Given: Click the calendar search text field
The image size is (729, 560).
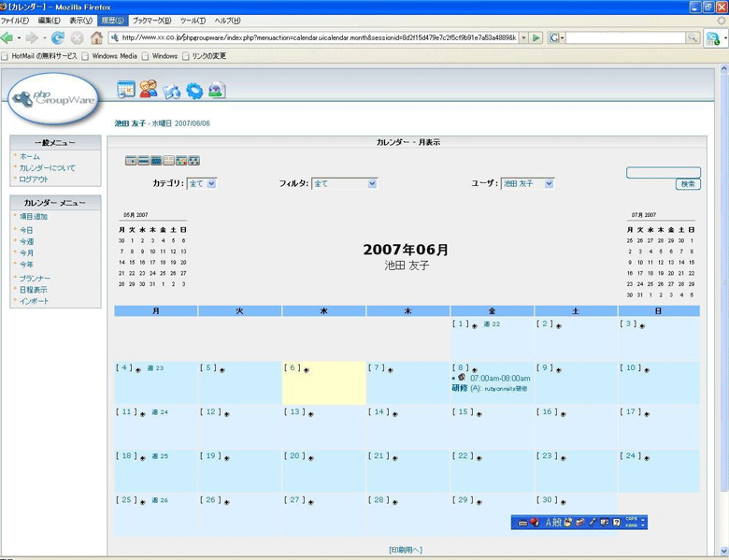Looking at the screenshot, I should (663, 173).
